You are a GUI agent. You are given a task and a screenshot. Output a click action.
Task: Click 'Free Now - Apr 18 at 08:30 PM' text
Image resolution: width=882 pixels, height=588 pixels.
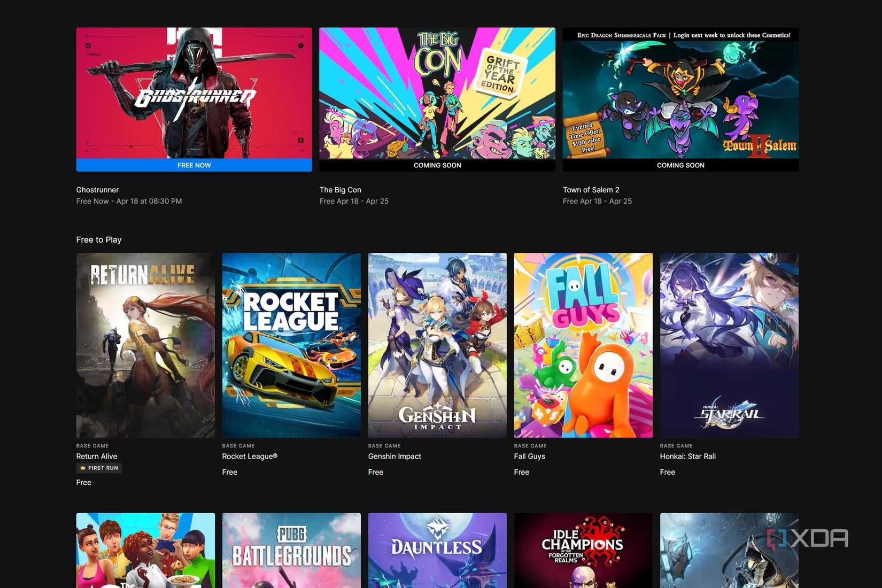(x=129, y=201)
